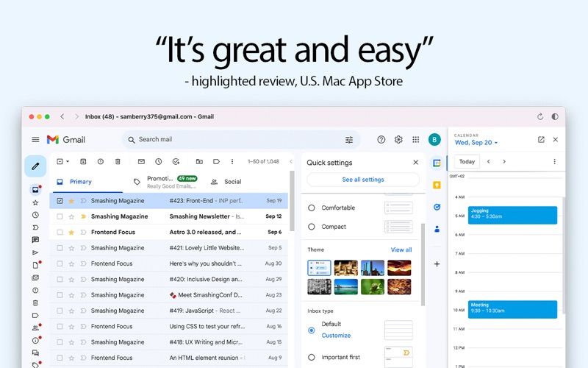Image resolution: width=588 pixels, height=368 pixels.
Task: Close the Quick settings panel
Action: point(415,162)
